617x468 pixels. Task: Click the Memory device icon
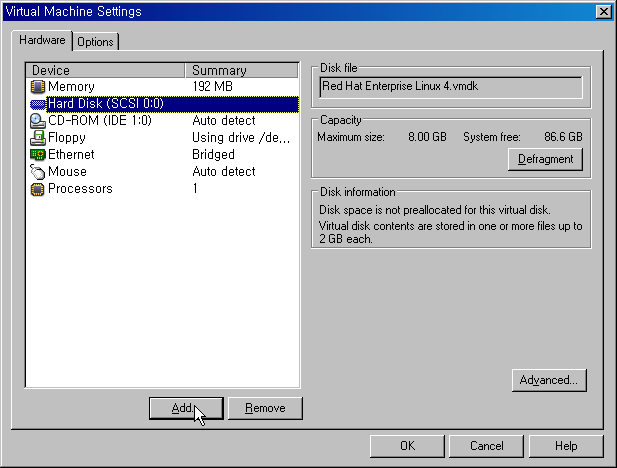click(38, 87)
